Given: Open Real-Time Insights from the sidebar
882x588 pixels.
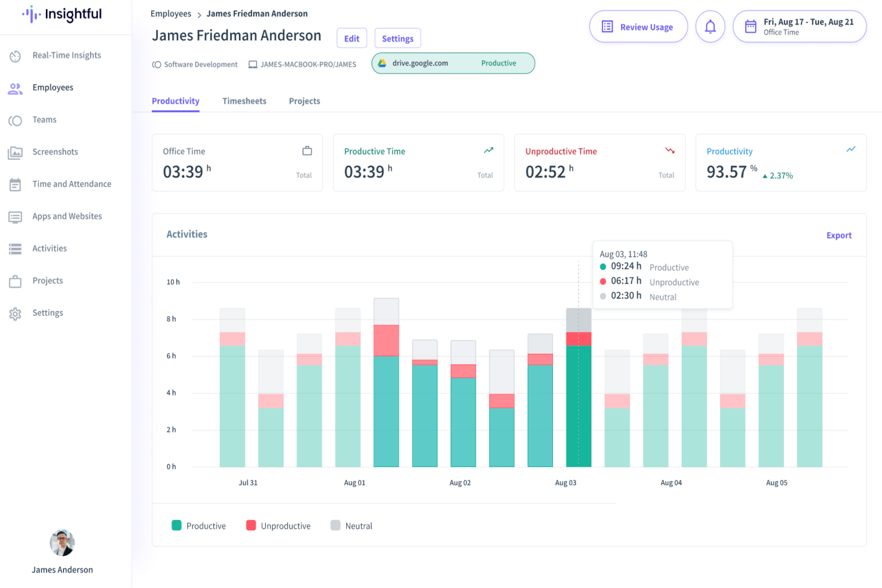Looking at the screenshot, I should 66,55.
